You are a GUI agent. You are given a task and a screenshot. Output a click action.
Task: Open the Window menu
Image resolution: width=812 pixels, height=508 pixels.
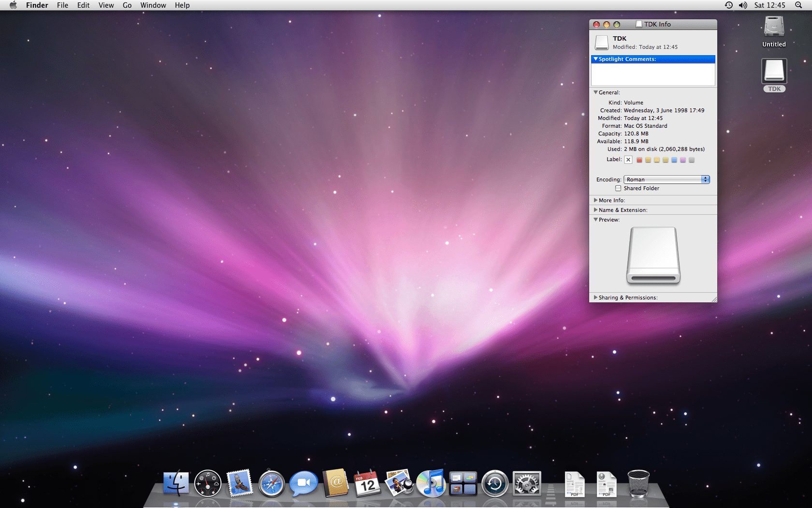pyautogui.click(x=153, y=5)
